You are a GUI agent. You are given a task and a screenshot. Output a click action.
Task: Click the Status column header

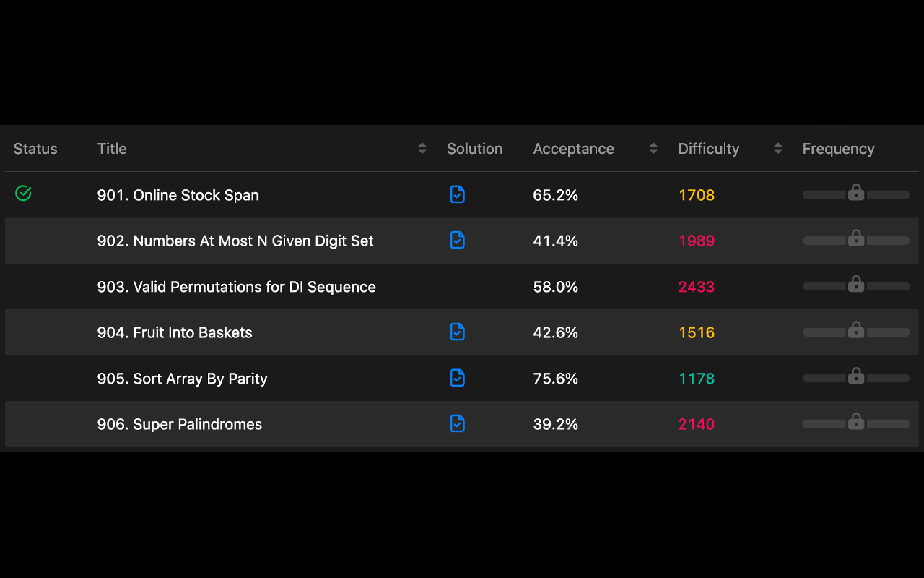coord(35,149)
